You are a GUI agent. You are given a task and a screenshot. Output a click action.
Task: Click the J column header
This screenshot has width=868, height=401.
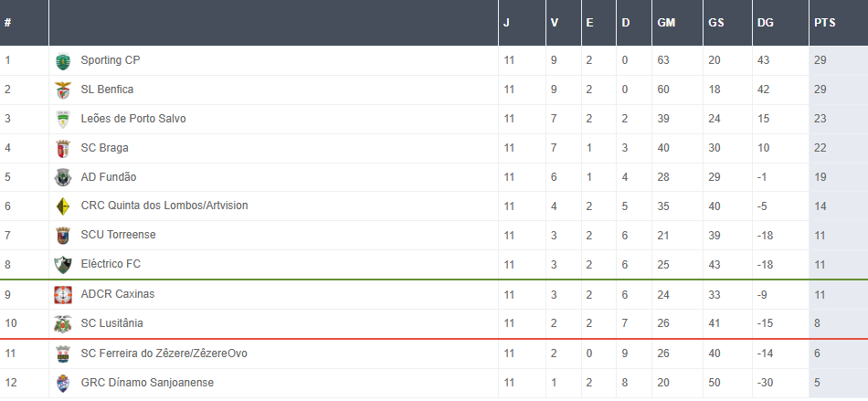coord(506,23)
